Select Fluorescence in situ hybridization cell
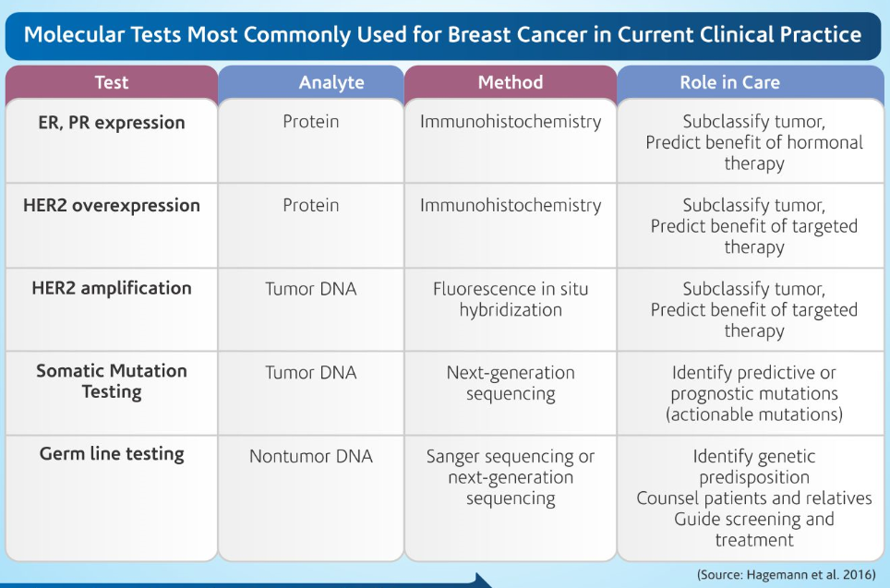The height and width of the screenshot is (588, 890). click(511, 299)
